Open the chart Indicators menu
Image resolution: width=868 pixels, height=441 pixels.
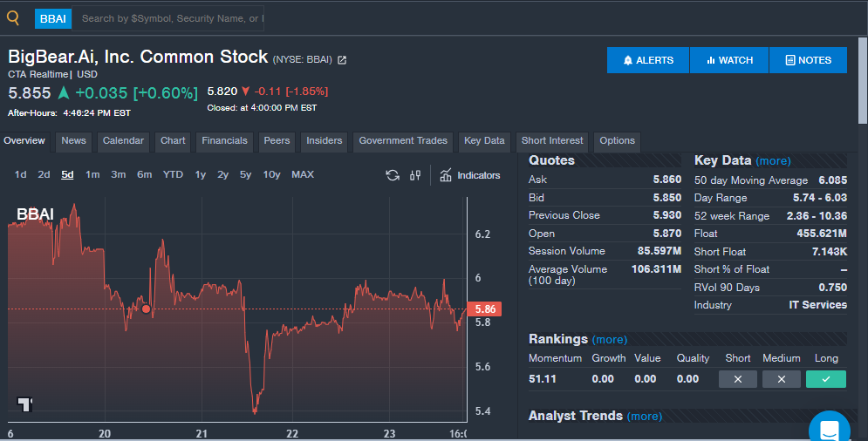pyautogui.click(x=469, y=175)
